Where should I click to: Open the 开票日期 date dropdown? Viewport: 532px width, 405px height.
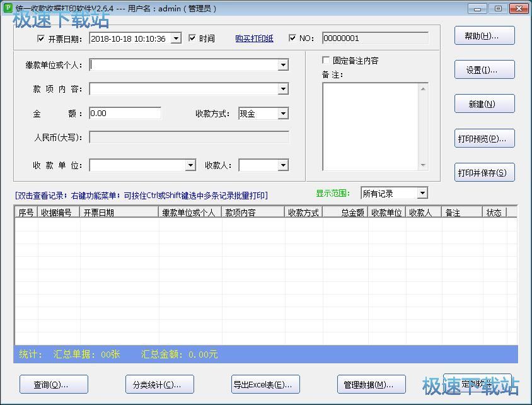176,38
